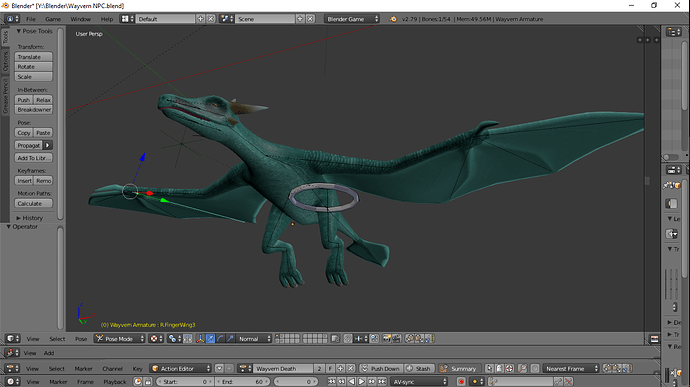This screenshot has height=387, width=690.
Task: Open Timeline editor type selector icon
Action: pos(12,382)
